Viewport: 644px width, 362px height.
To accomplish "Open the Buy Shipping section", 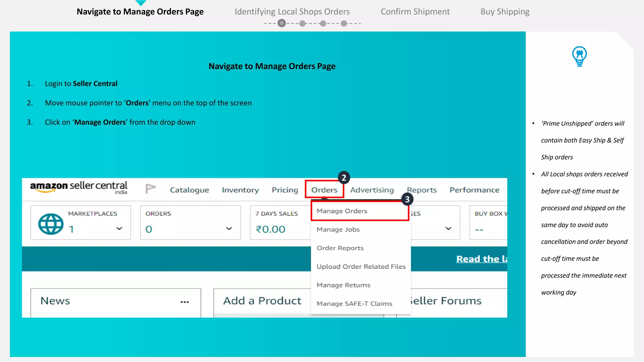I will [505, 12].
